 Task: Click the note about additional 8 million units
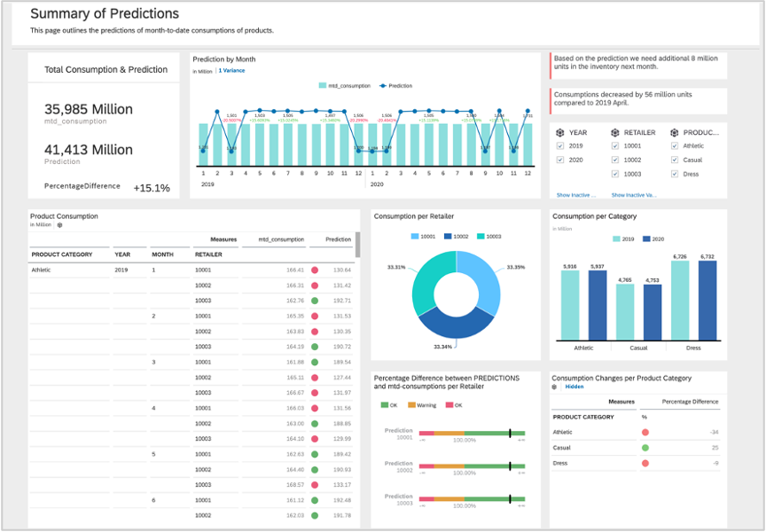click(x=638, y=66)
